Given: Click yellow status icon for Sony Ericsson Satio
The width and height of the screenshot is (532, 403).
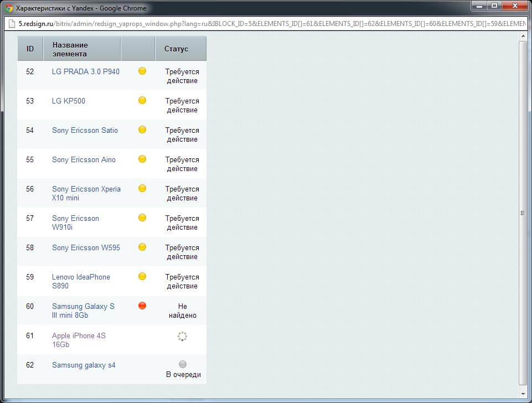Looking at the screenshot, I should pos(142,130).
